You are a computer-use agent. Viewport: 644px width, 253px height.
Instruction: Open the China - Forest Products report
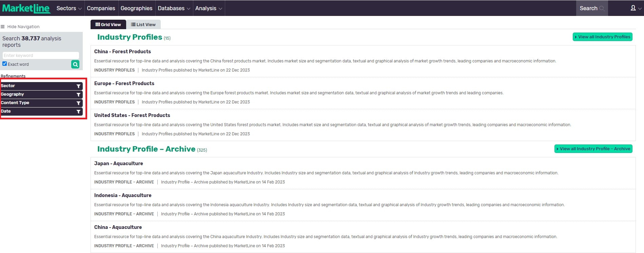pos(122,52)
